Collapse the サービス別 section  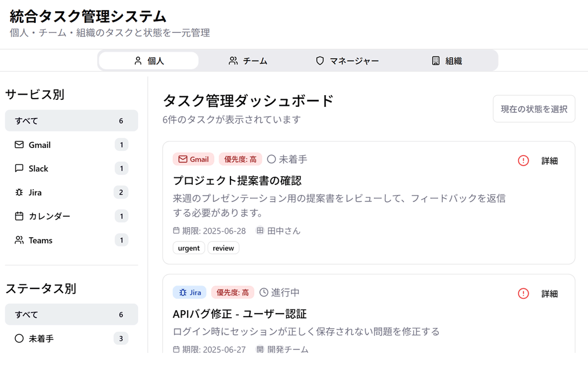pos(35,94)
